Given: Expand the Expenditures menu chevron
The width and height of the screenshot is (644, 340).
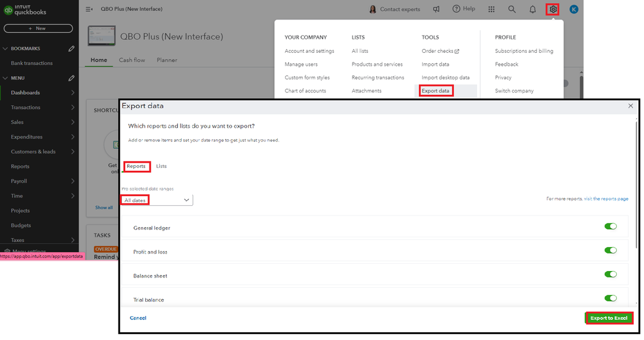Looking at the screenshot, I should coord(72,137).
